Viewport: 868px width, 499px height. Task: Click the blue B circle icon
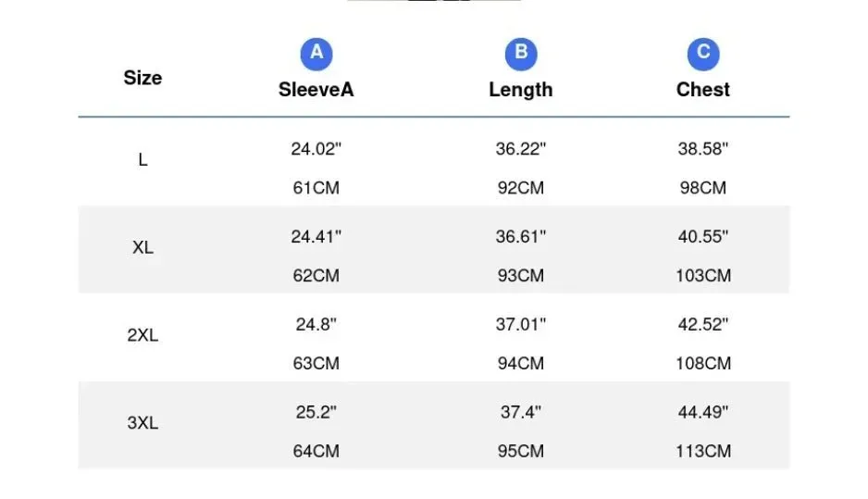pos(521,54)
